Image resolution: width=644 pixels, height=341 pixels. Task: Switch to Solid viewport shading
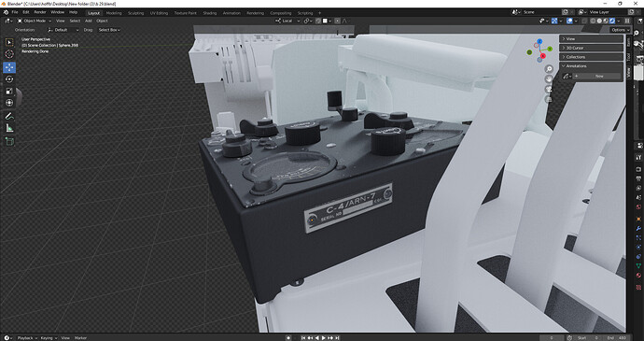(x=599, y=21)
